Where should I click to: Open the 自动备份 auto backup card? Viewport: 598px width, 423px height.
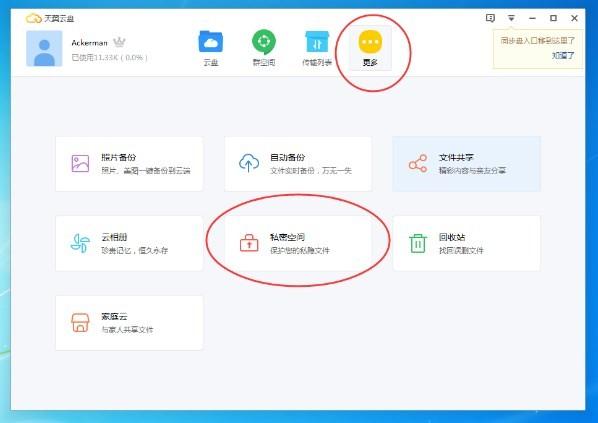(x=298, y=164)
